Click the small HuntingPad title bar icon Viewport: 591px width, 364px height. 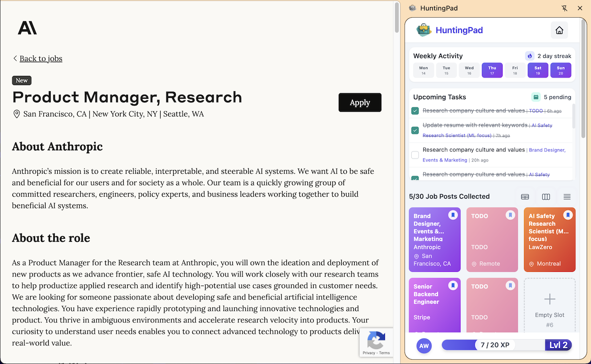[413, 8]
